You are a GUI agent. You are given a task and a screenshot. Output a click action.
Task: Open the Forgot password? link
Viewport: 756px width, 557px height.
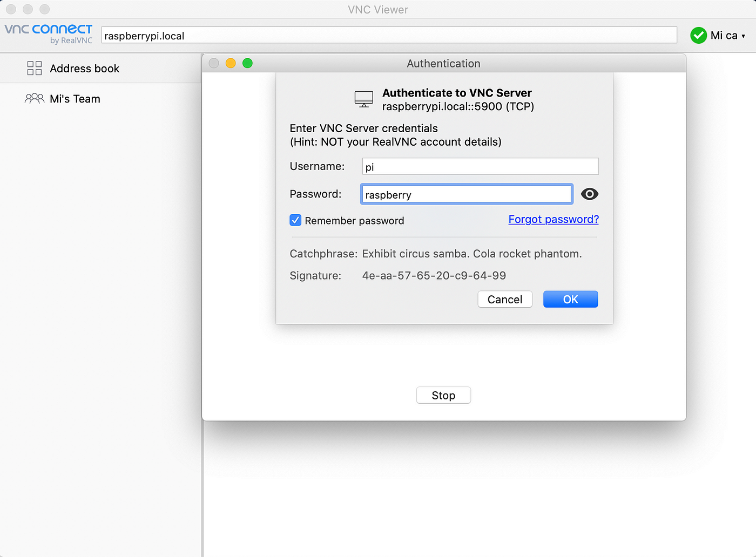(553, 219)
